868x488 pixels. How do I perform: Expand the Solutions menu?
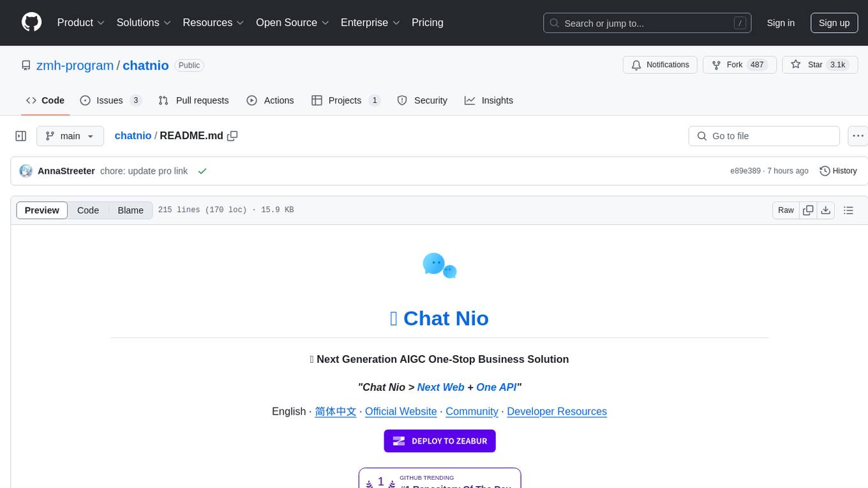point(144,23)
